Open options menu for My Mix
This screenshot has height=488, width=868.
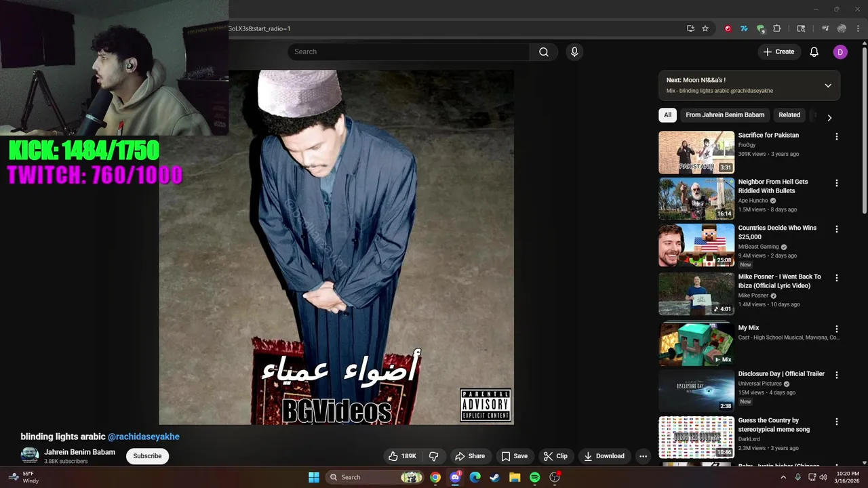[x=836, y=329]
